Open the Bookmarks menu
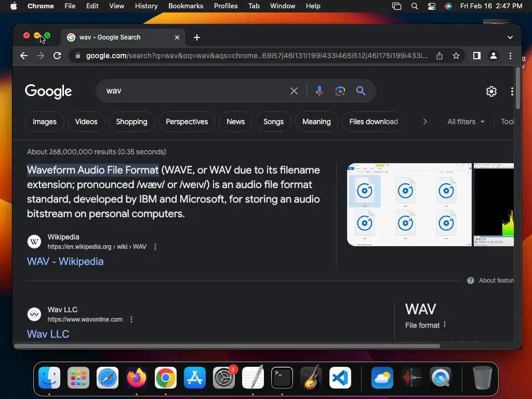This screenshot has height=399, width=532. 185,6
